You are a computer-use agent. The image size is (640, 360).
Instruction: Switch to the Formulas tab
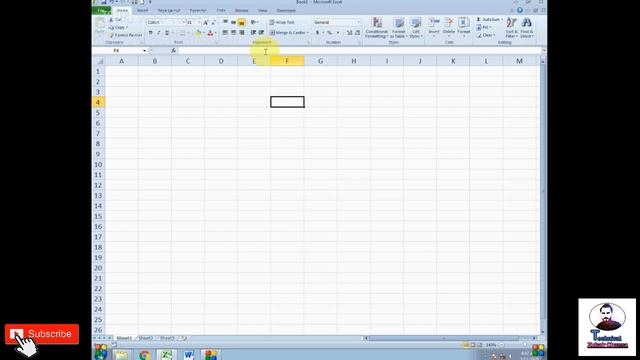point(198,11)
